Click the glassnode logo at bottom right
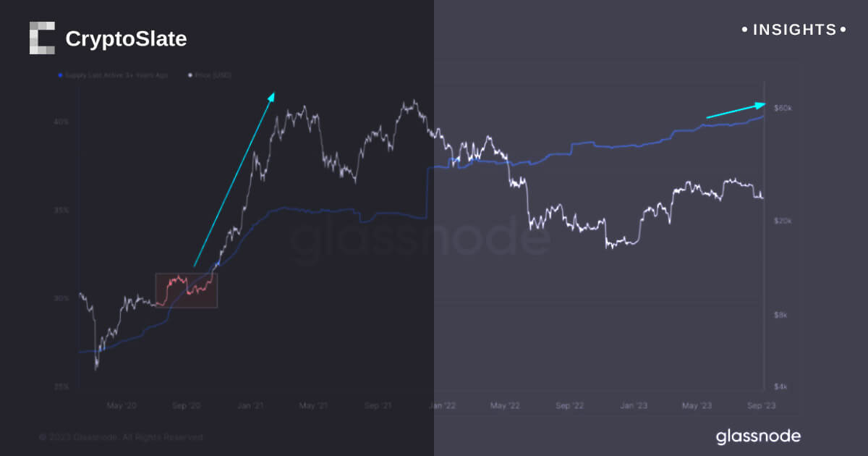Viewport: 868px width, 456px height. 758,436
